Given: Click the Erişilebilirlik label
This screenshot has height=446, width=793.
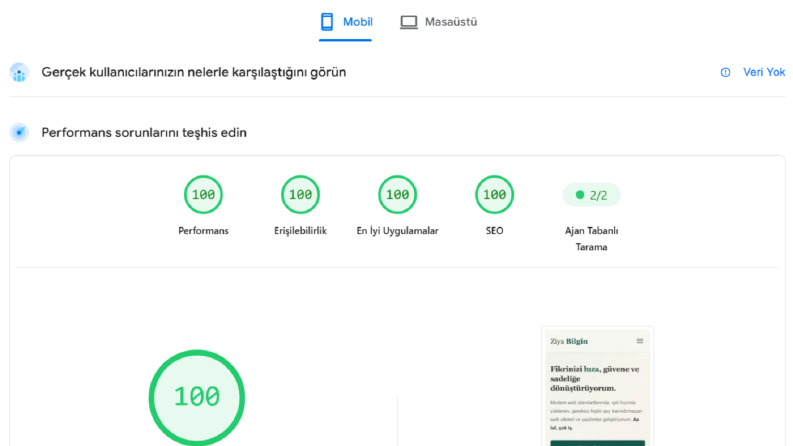Looking at the screenshot, I should click(x=300, y=231).
